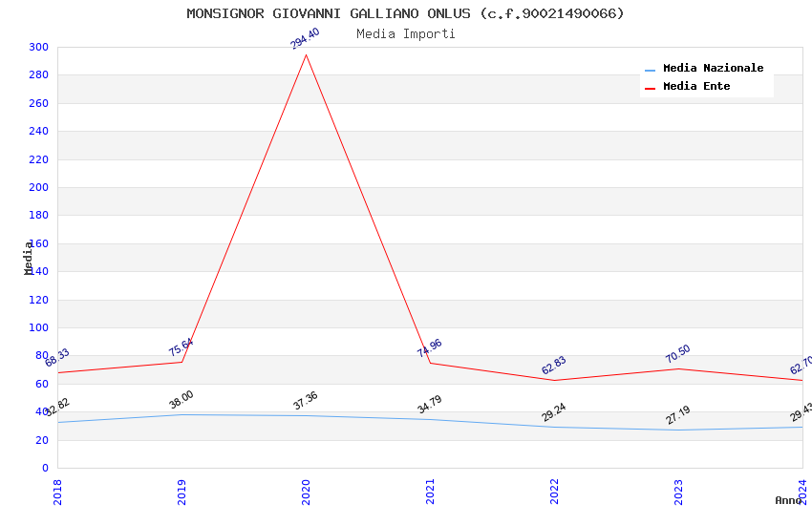Click the 2023 x-axis year label

(678, 492)
